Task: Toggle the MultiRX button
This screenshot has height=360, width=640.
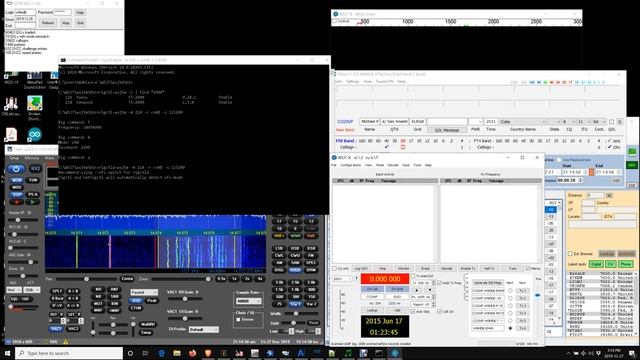Action: (x=148, y=324)
